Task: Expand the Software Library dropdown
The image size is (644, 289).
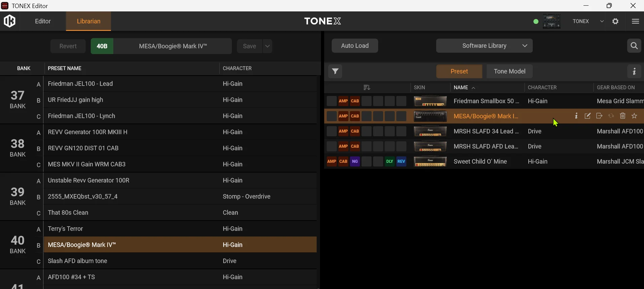Action: (484, 46)
